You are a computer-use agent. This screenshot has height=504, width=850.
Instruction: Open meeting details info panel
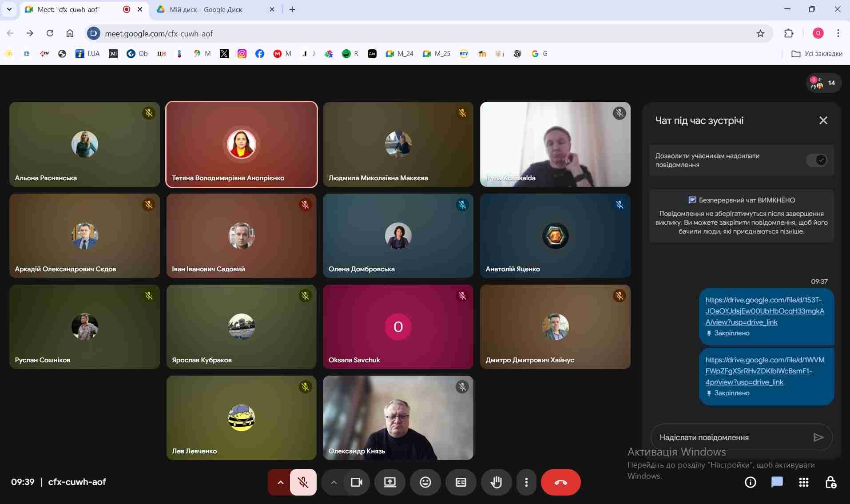(x=750, y=482)
